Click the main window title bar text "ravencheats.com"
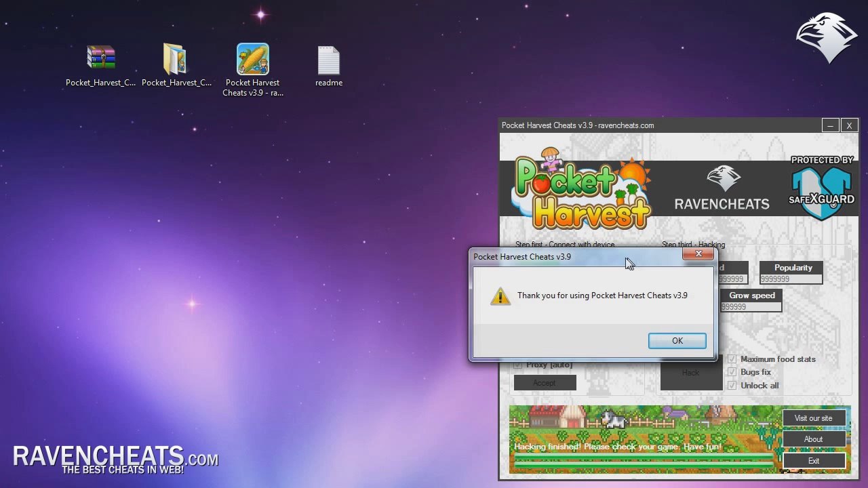The image size is (868, 488). click(x=625, y=125)
